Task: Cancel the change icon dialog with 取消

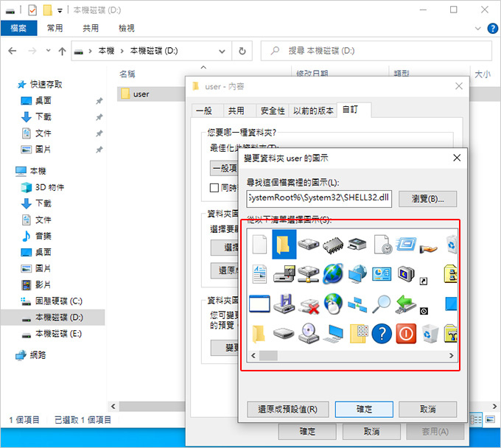Action: coord(427,410)
